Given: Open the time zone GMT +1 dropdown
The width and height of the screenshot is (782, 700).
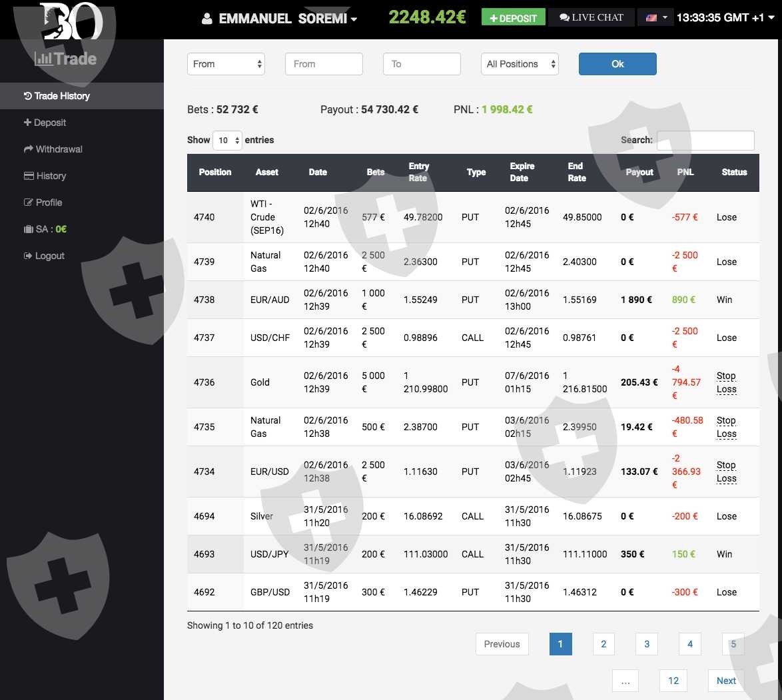Looking at the screenshot, I should [x=725, y=17].
